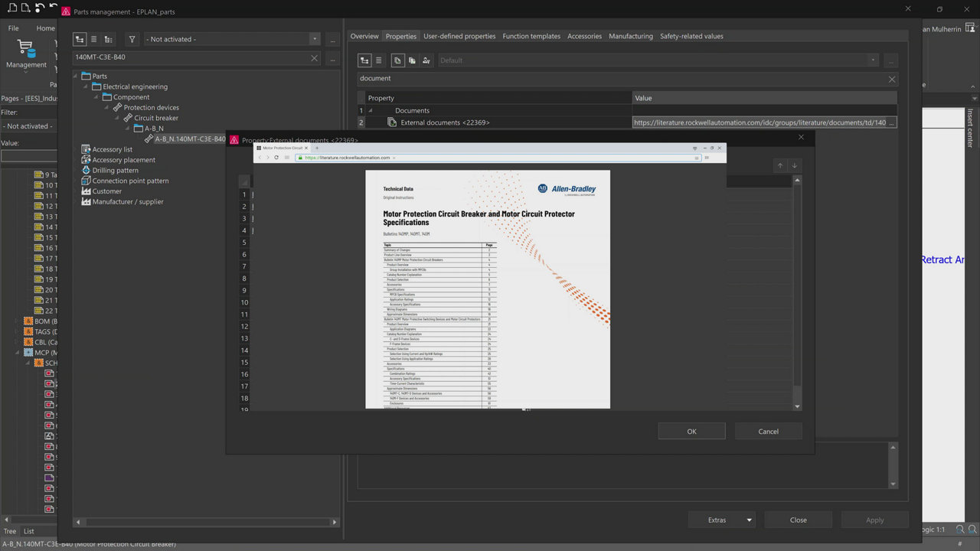Open the 'Not activated' filter dropdown

tap(314, 39)
